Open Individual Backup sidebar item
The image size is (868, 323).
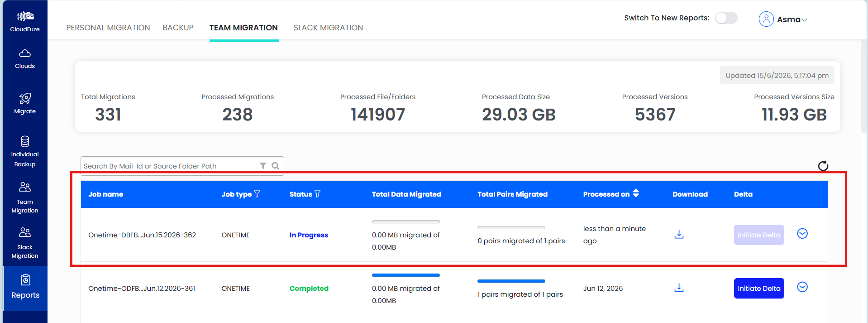coord(25,151)
